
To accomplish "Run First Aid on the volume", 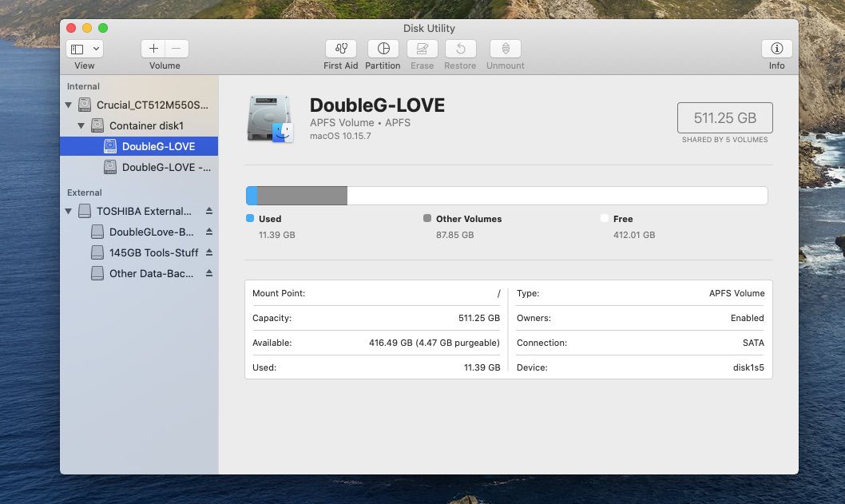I will pos(340,49).
